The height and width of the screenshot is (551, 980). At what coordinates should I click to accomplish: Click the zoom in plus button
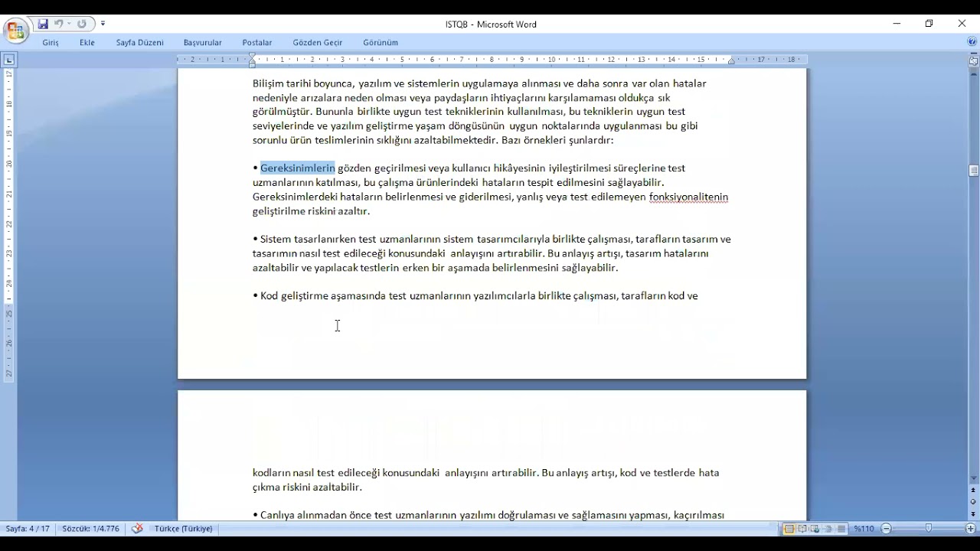pos(971,529)
